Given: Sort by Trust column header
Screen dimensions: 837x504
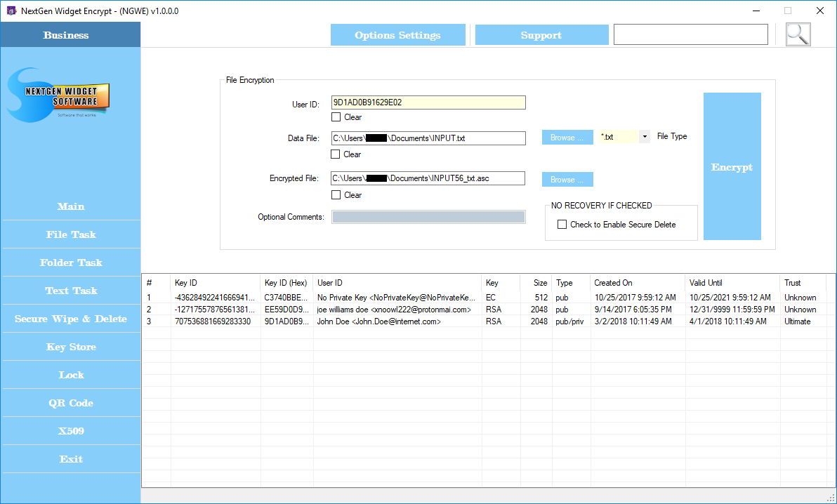Looking at the screenshot, I should (x=803, y=283).
